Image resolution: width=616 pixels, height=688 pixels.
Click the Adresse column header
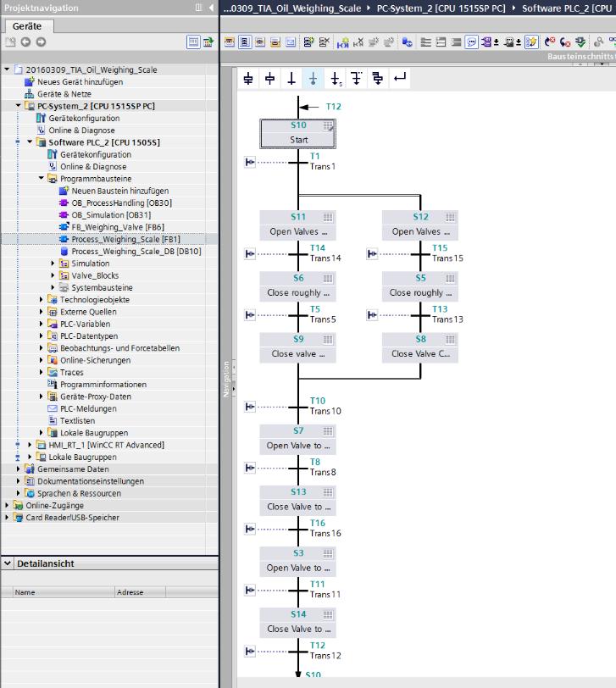pos(141,592)
